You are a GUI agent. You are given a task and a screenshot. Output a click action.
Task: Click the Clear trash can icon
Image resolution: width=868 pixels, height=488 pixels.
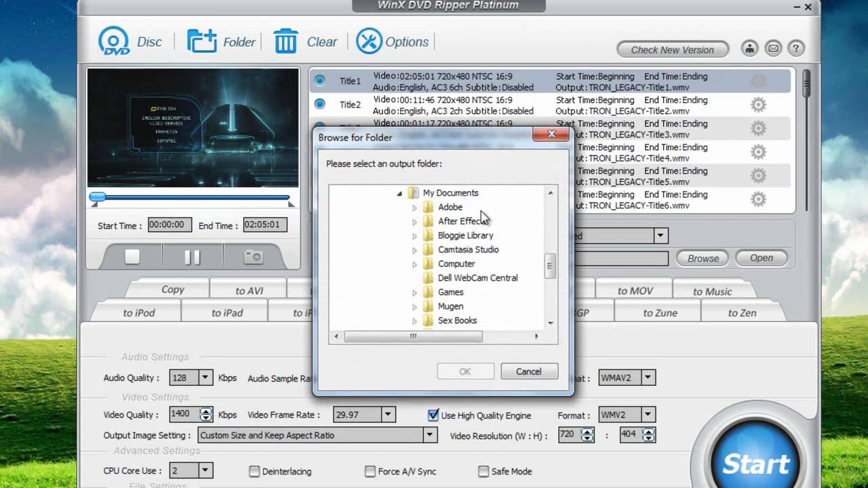(x=285, y=41)
